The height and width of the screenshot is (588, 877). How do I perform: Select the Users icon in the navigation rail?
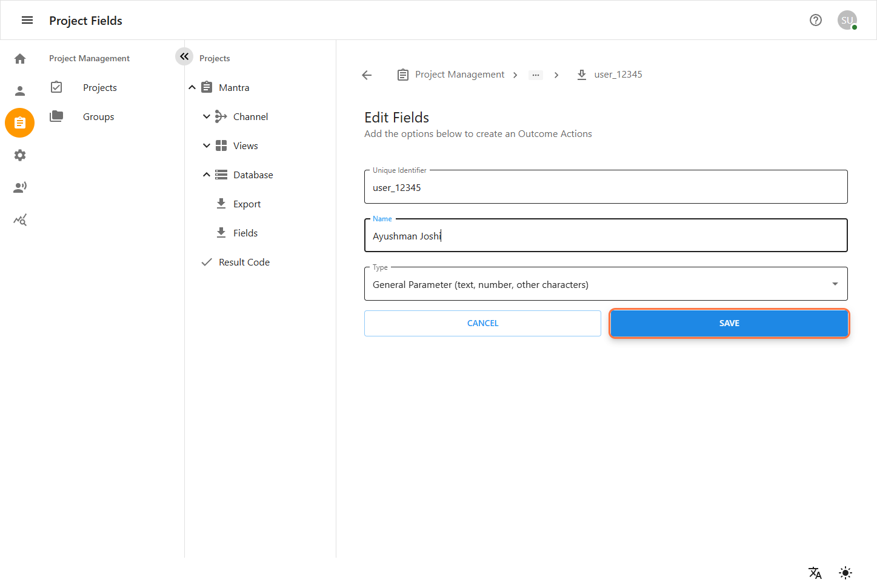tap(20, 90)
